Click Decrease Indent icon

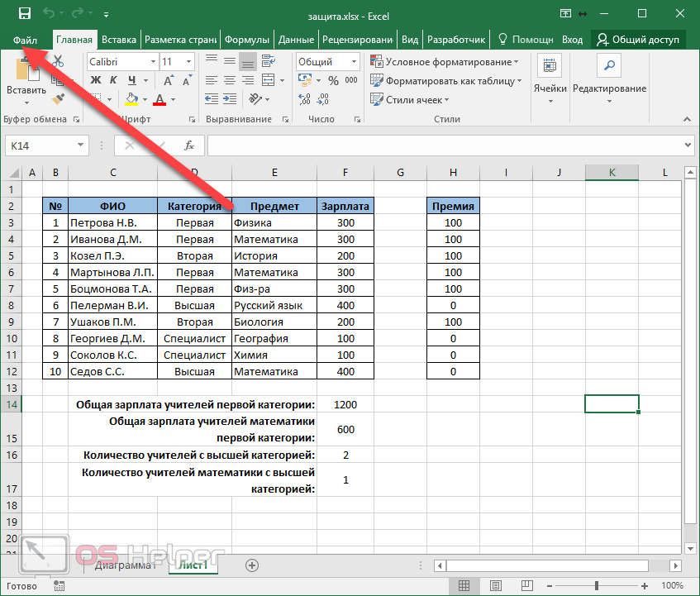click(x=212, y=99)
